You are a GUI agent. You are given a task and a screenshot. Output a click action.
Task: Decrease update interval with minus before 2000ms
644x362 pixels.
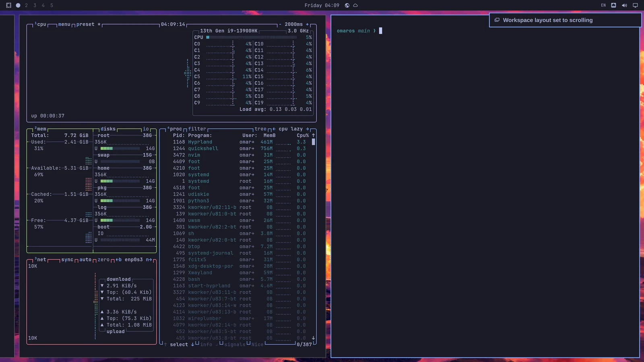tap(280, 24)
